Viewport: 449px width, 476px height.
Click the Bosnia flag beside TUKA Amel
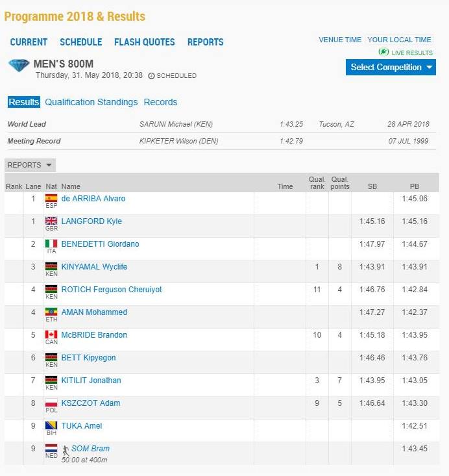pos(51,425)
